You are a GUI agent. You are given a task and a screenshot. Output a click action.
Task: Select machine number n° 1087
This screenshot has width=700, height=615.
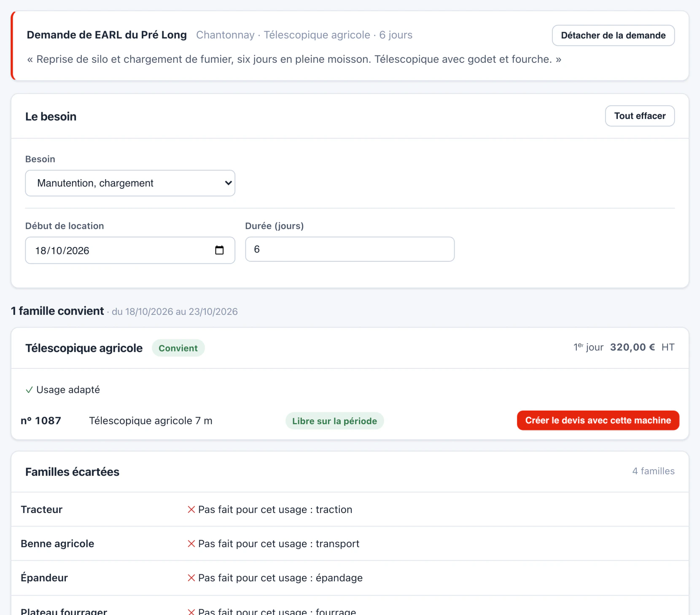click(x=41, y=421)
